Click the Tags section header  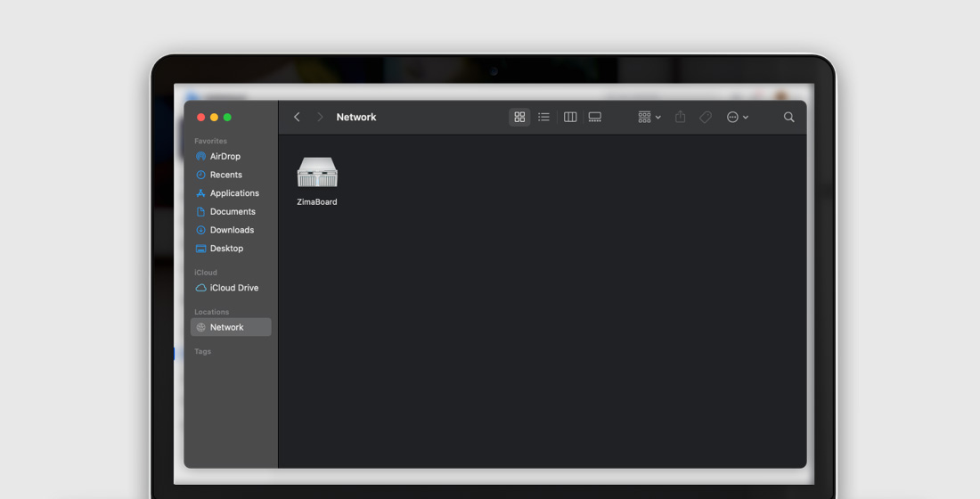pos(202,351)
